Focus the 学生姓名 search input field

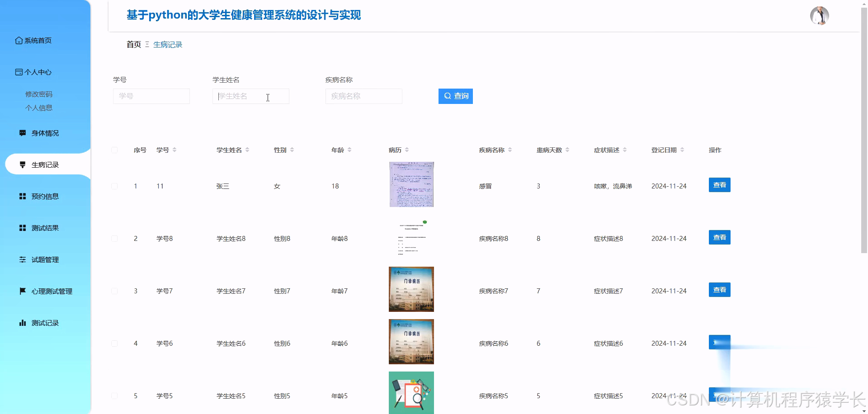point(251,96)
